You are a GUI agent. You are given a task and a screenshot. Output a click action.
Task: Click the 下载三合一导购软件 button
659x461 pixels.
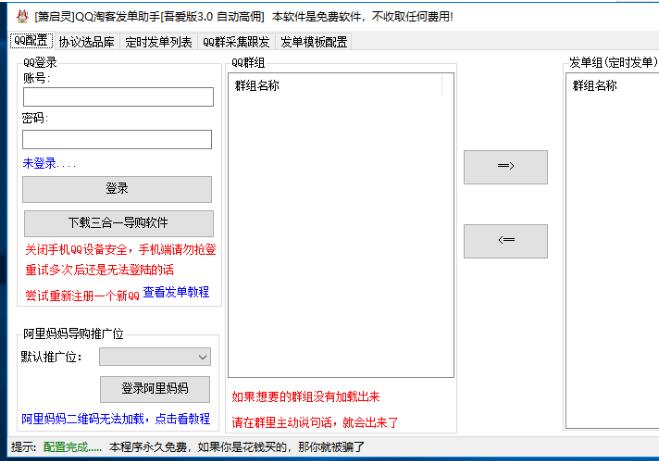tap(119, 223)
